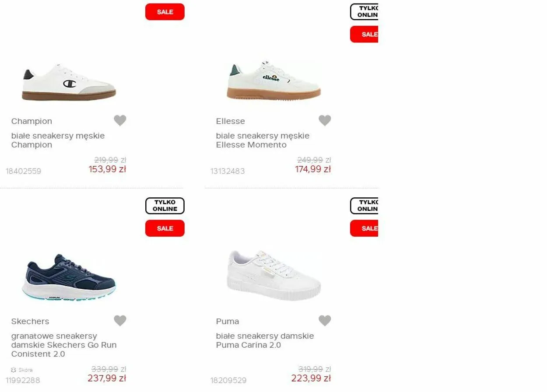Add Champion sneakers to favorites with heart

coord(120,120)
